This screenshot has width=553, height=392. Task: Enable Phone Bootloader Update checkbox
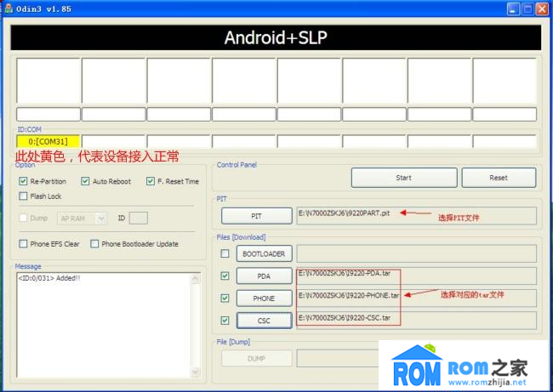(94, 243)
